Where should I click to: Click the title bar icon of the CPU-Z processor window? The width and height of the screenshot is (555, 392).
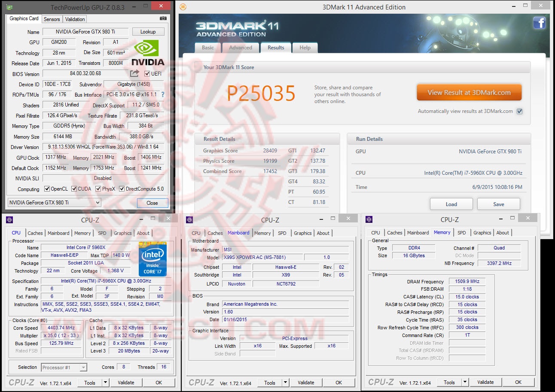pos(9,220)
